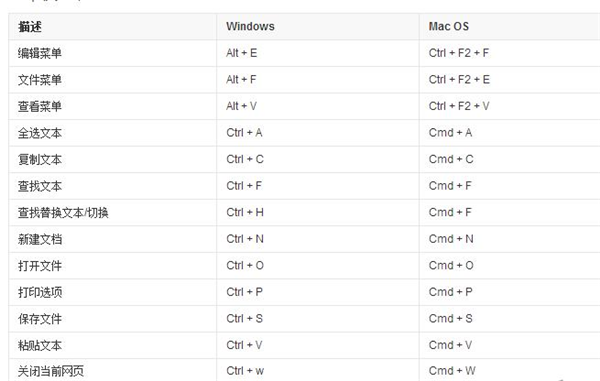Select the 文件菜单 row label
Viewport: 600px width, 381px height.
coord(40,80)
